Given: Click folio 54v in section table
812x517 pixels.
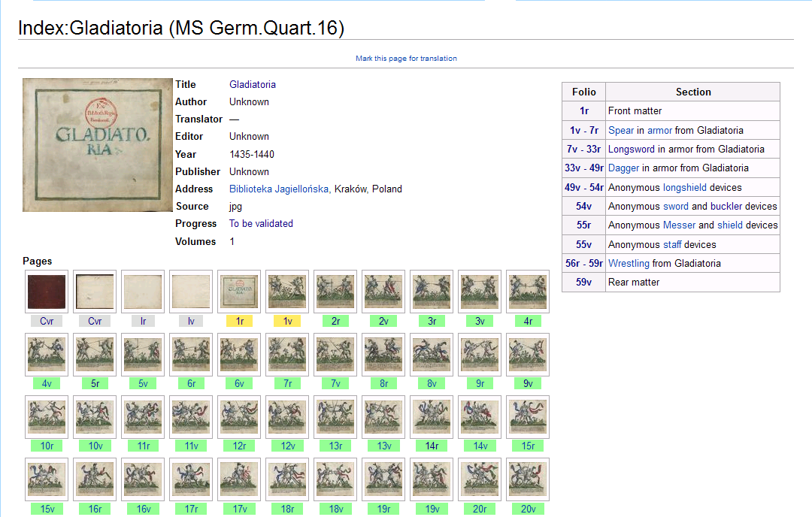Looking at the screenshot, I should coord(583,206).
